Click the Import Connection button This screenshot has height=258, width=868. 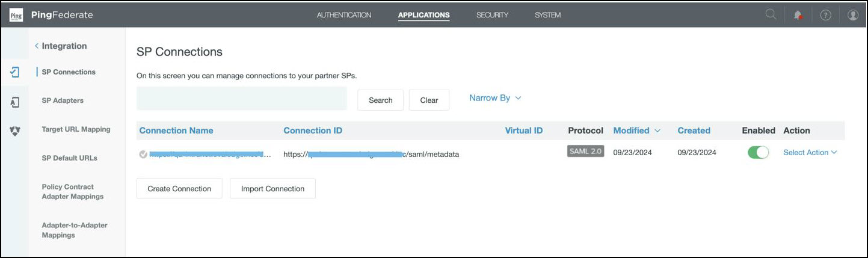[272, 189]
